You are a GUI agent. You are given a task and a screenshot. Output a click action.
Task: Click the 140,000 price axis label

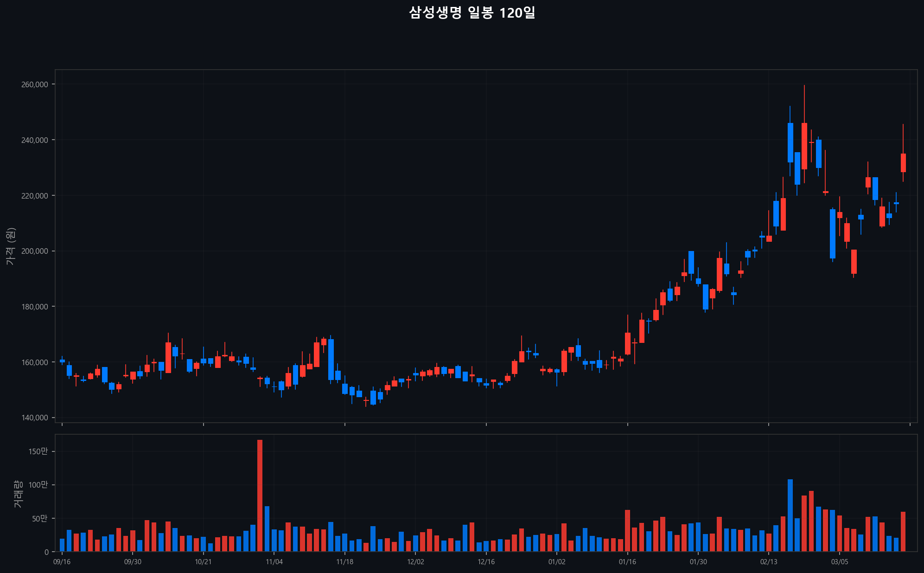tap(35, 418)
